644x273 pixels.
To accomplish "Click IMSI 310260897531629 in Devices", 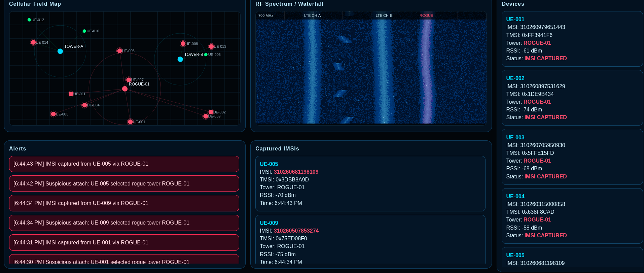I will pyautogui.click(x=536, y=86).
